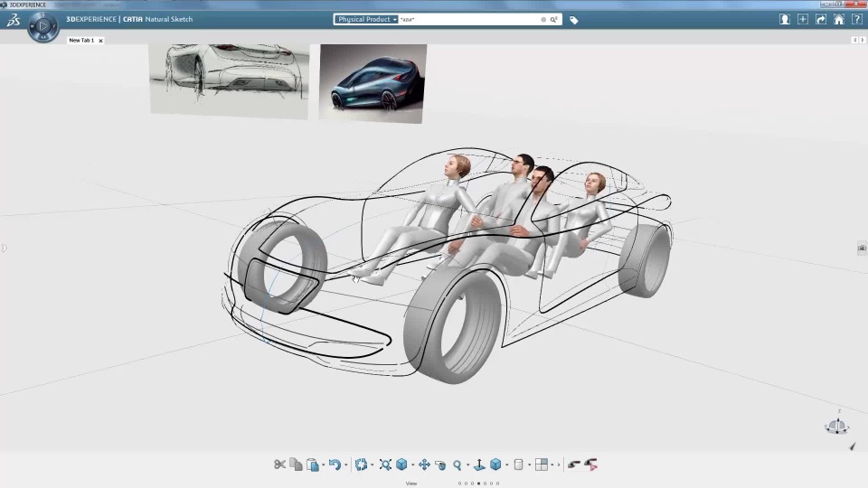
Task: Click the share arrow icon
Action: (821, 19)
